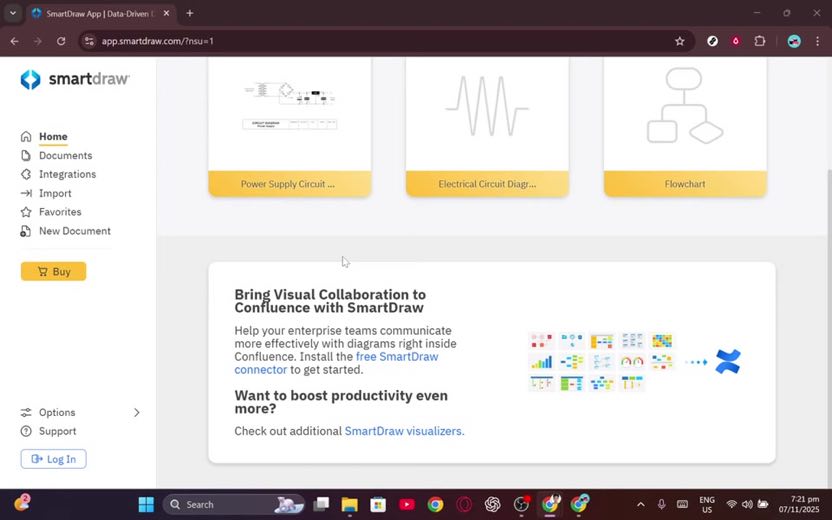
Task: Click the New Document icon
Action: 25,231
